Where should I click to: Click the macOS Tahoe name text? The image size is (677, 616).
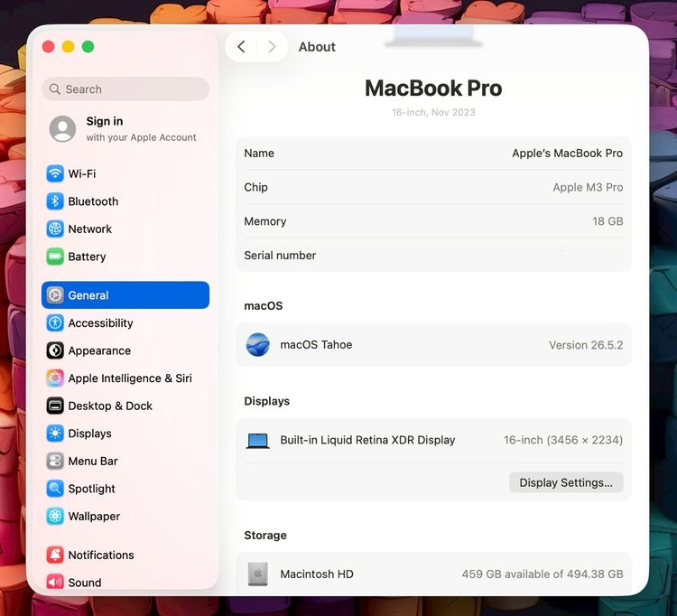pyautogui.click(x=316, y=345)
